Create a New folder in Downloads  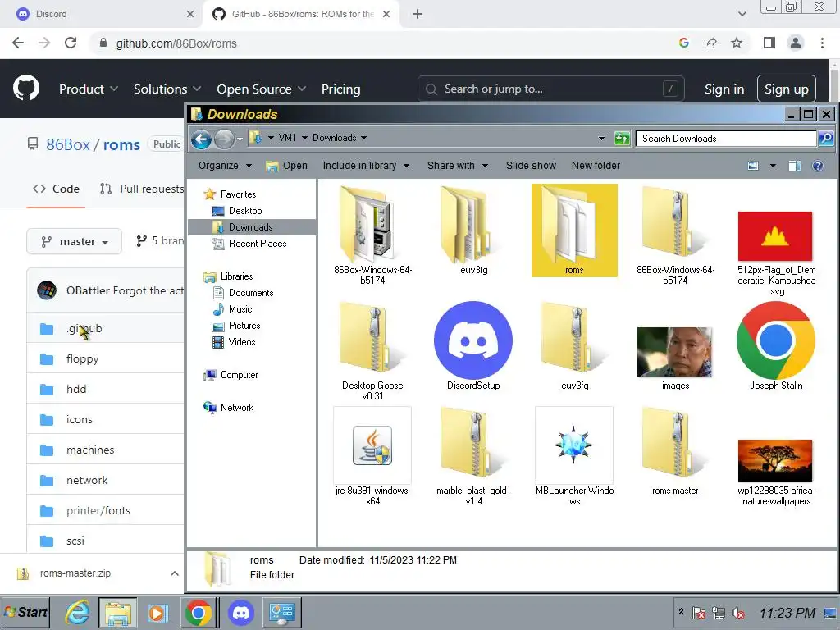(x=596, y=166)
